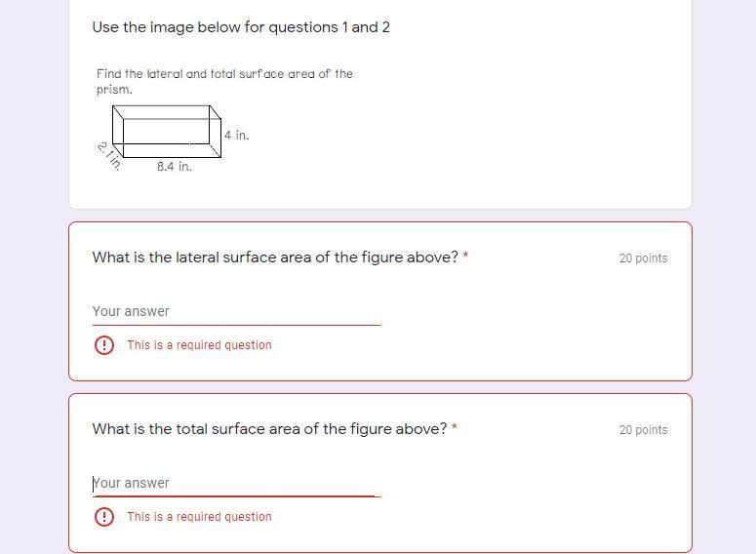Click '20 points' on the total question
The width and height of the screenshot is (756, 554).
[643, 430]
